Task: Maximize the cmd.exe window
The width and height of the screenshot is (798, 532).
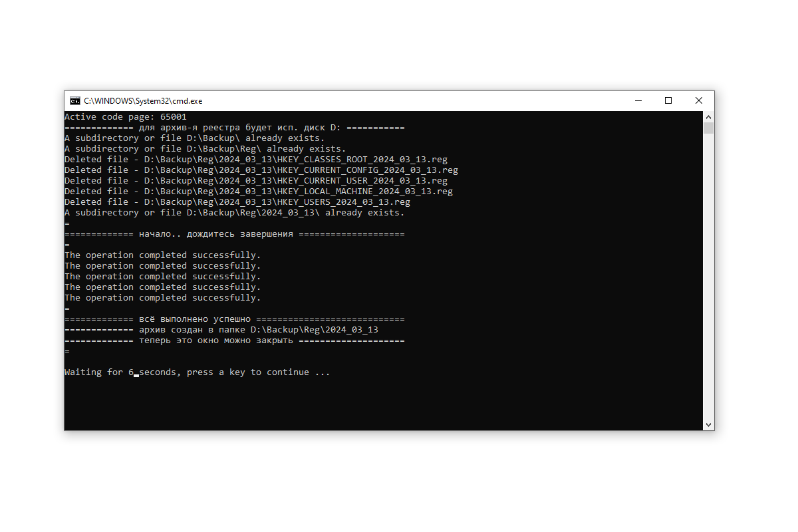Action: pyautogui.click(x=668, y=101)
